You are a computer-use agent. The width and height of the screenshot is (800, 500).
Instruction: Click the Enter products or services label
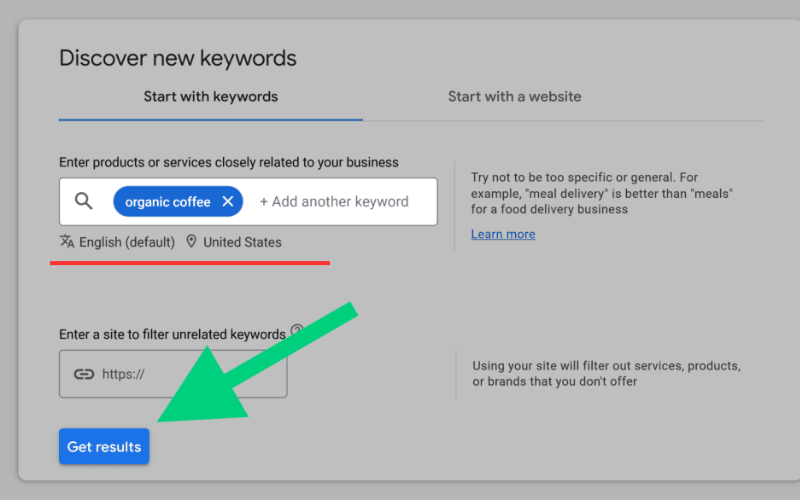click(x=229, y=162)
